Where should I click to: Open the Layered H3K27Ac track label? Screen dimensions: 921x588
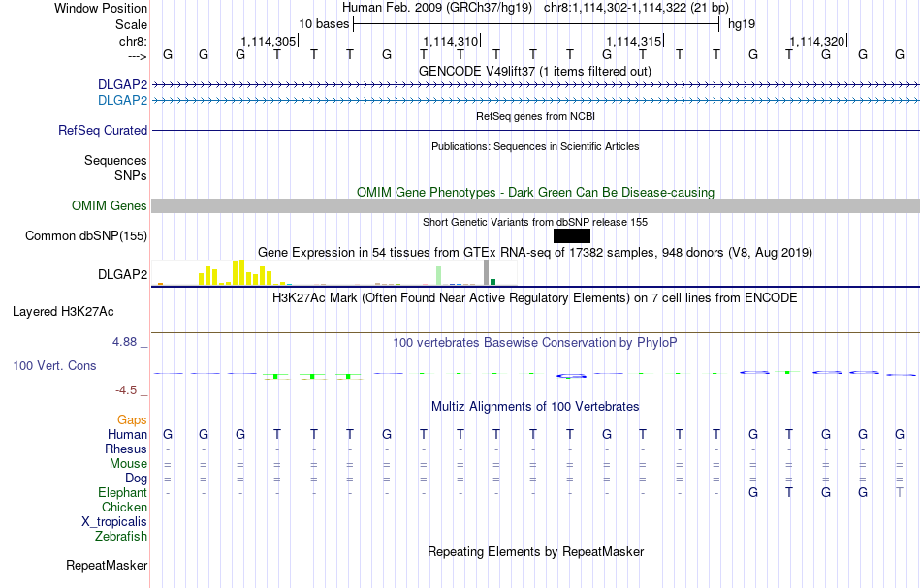[x=63, y=312]
